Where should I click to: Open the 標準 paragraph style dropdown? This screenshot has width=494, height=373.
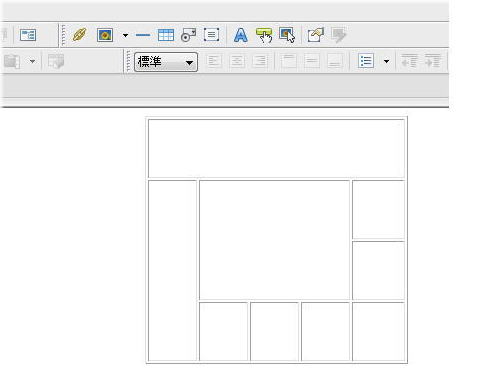[166, 62]
